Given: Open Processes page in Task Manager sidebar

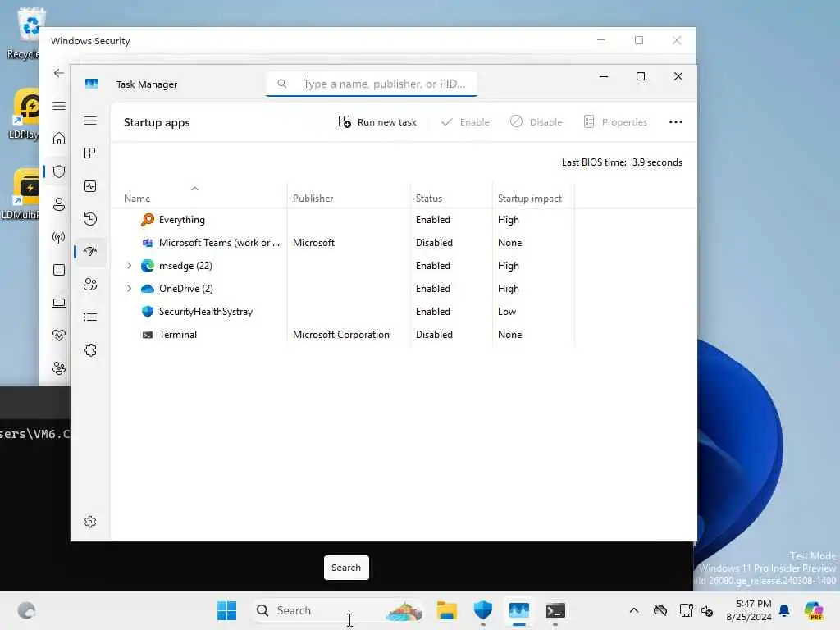Looking at the screenshot, I should 90,153.
